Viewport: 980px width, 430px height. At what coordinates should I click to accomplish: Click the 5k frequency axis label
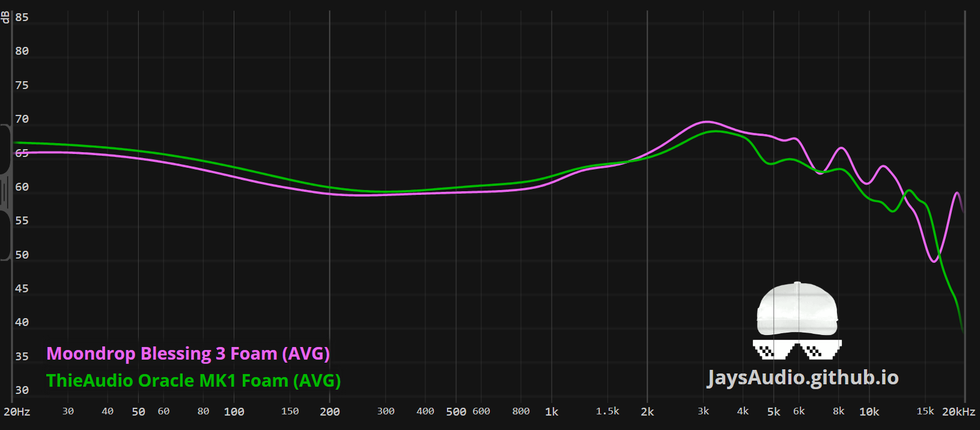(x=774, y=412)
